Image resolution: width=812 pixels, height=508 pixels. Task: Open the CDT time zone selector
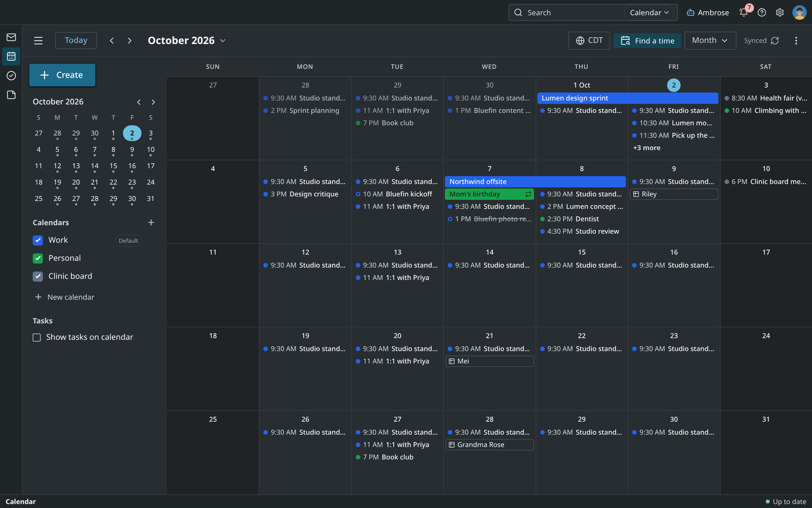(x=589, y=41)
